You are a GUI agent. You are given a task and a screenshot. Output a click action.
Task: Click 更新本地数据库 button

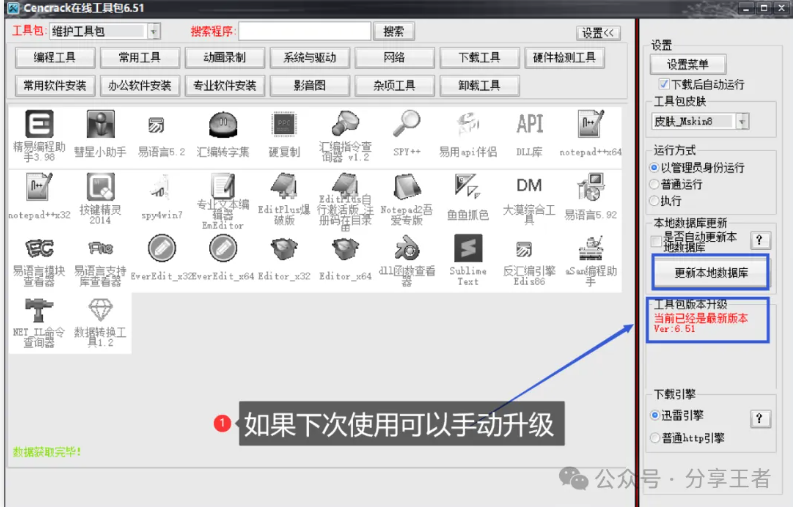point(711,273)
